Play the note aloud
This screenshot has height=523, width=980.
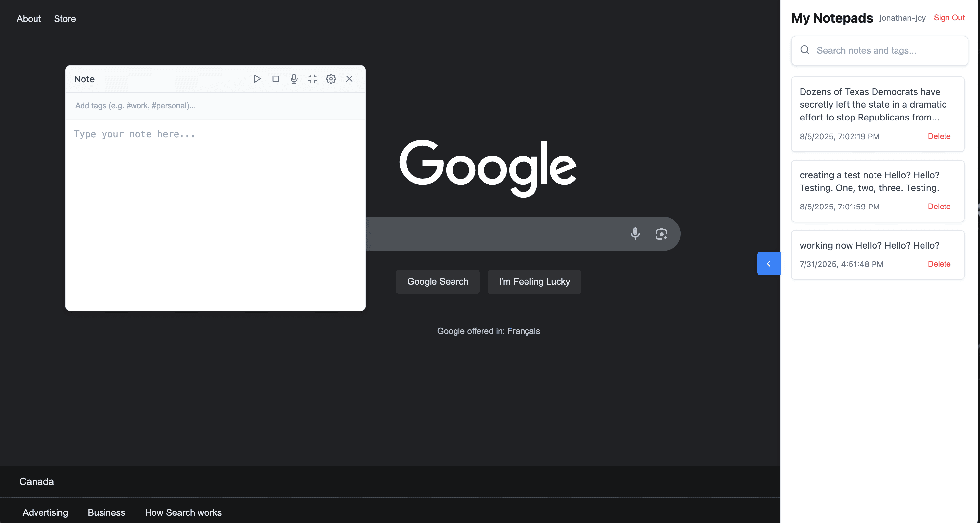pos(257,79)
